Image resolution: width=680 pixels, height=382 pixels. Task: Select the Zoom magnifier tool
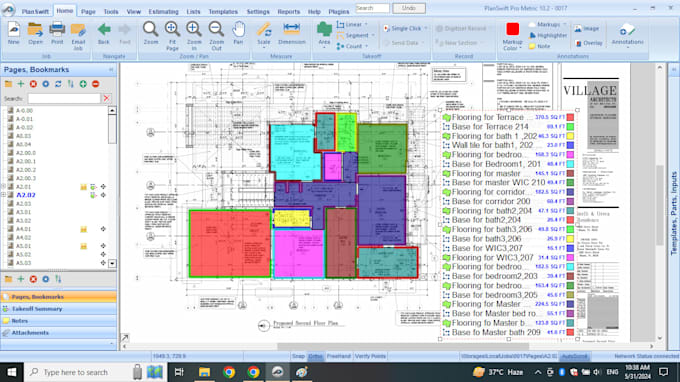pyautogui.click(x=150, y=33)
